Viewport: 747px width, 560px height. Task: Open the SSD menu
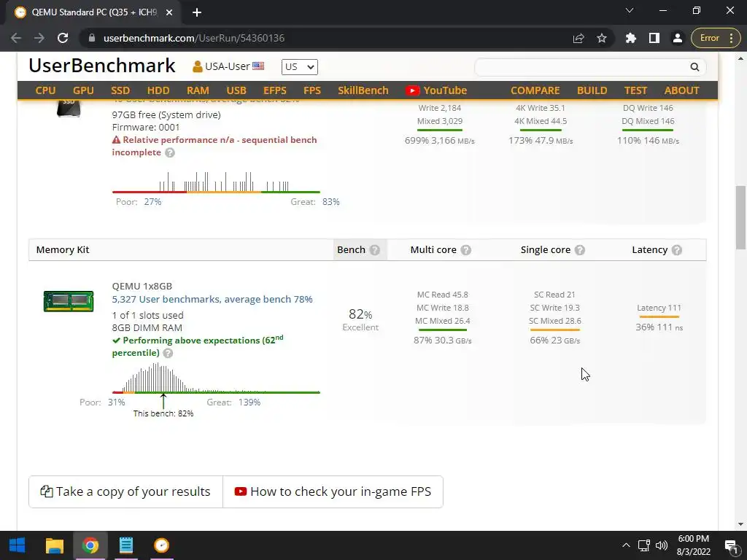120,90
